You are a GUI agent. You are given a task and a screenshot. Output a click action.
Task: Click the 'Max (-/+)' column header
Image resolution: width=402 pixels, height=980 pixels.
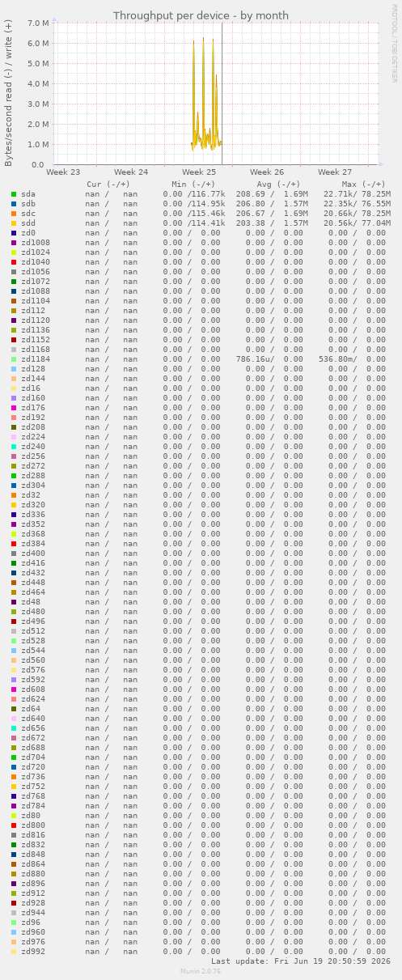coord(363,185)
